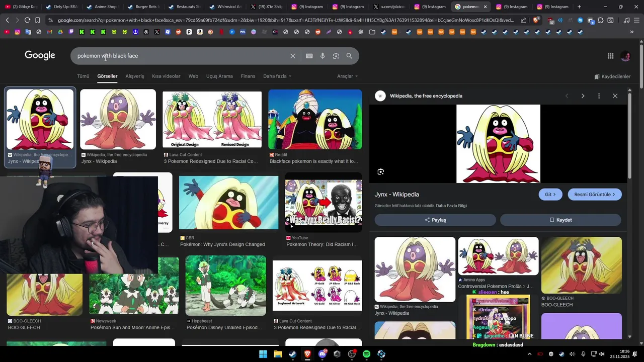Open the Araçlar tools dropdown

click(x=348, y=76)
